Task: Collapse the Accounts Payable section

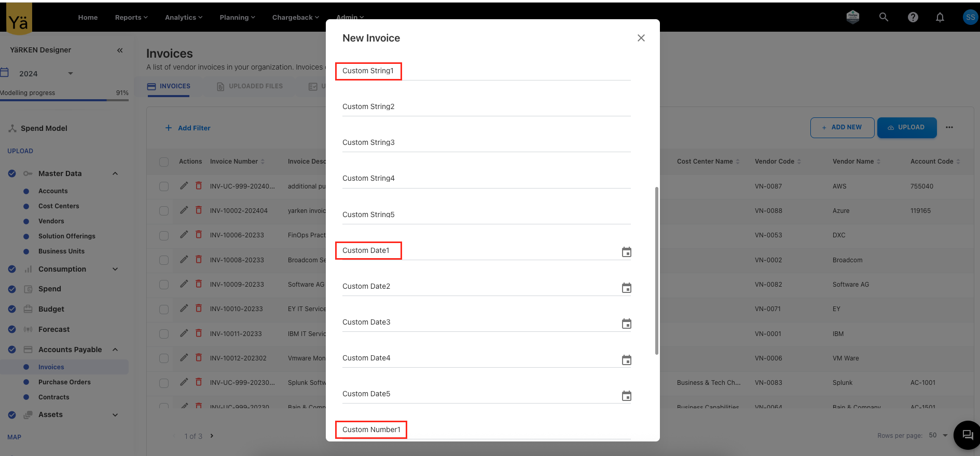Action: pyautogui.click(x=115, y=350)
